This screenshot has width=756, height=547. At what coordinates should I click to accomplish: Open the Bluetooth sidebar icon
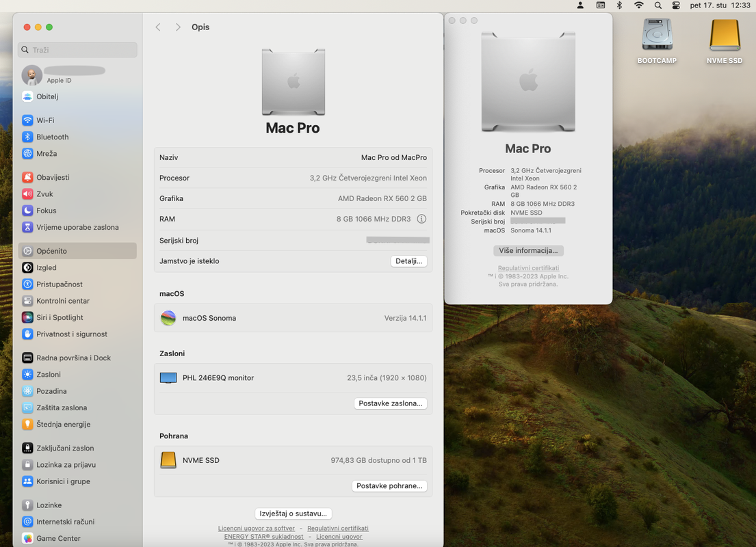click(x=27, y=137)
